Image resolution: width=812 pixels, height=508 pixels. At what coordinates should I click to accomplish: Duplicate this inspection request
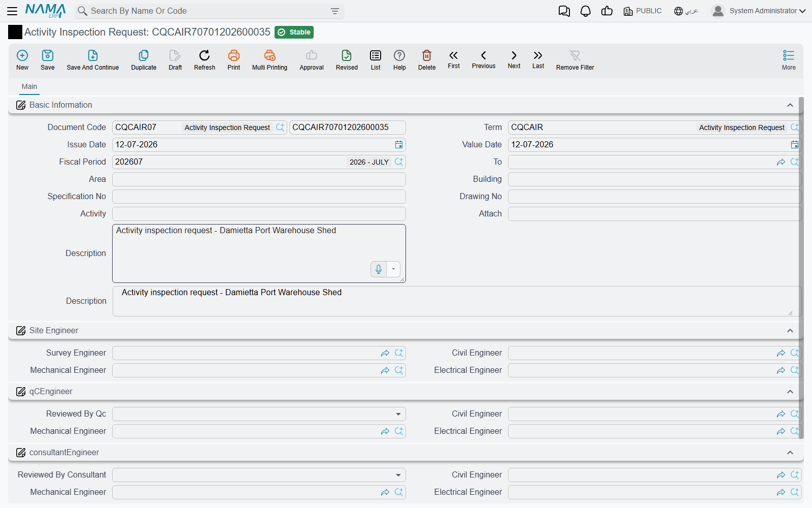tap(144, 60)
